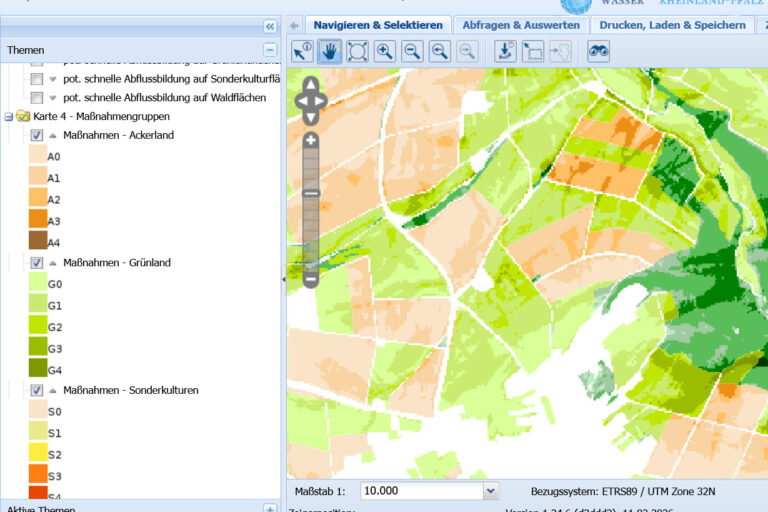This screenshot has width=768, height=512.
Task: Pan map east with right arrow
Action: point(320,101)
